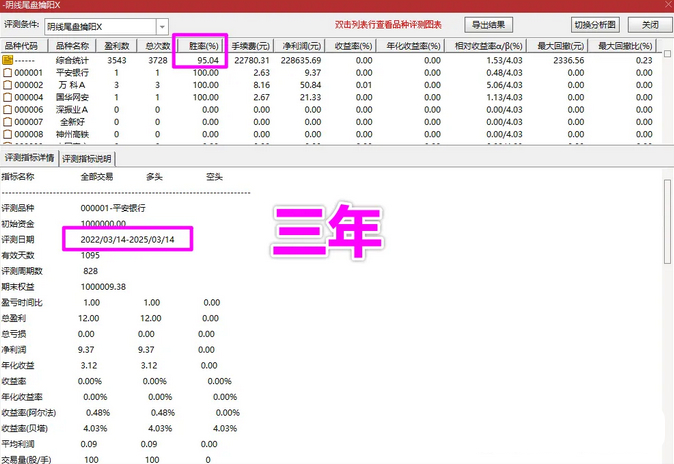Click the 评测品种 value 000001-平安银行
Image resolution: width=674 pixels, height=464 pixels.
[x=113, y=208]
